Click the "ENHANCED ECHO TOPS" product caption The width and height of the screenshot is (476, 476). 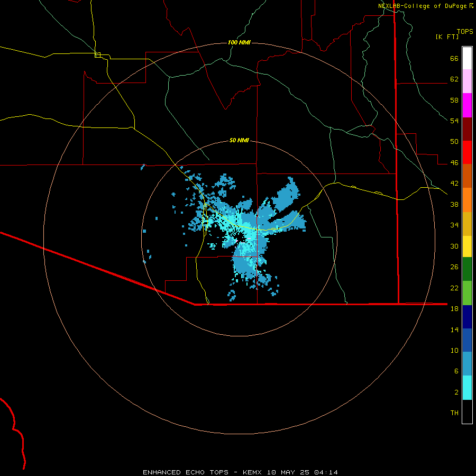186,472
